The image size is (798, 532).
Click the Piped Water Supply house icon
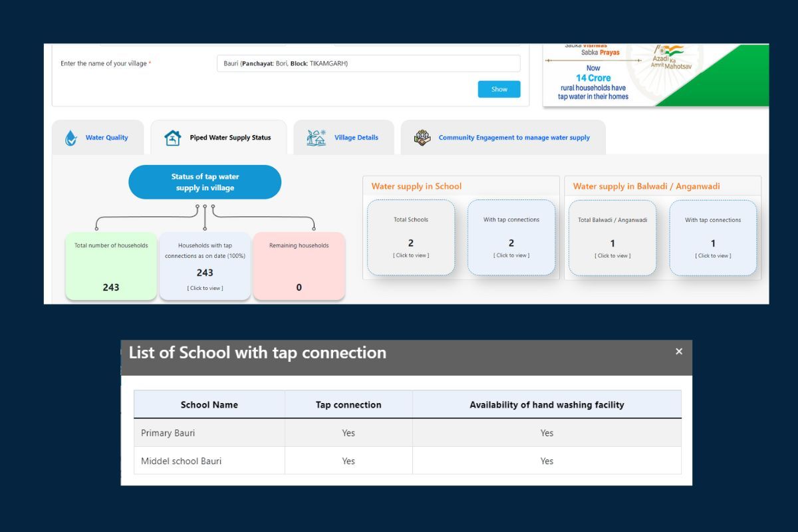pos(172,138)
